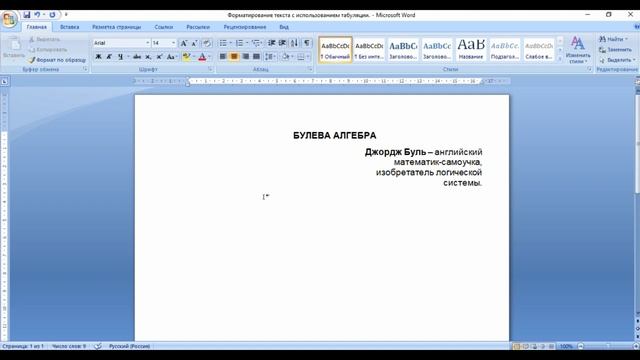The image size is (640, 360).
Task: Open the Рассылки tab
Action: click(198, 27)
